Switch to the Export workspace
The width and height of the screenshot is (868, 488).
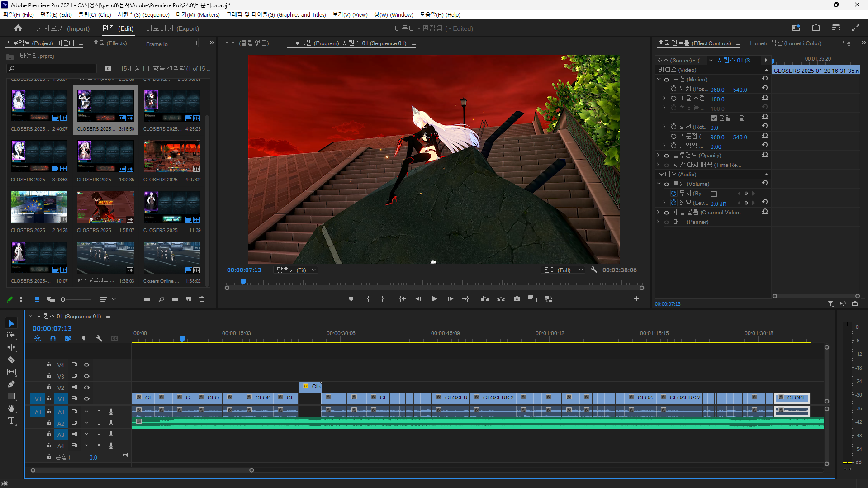172,28
